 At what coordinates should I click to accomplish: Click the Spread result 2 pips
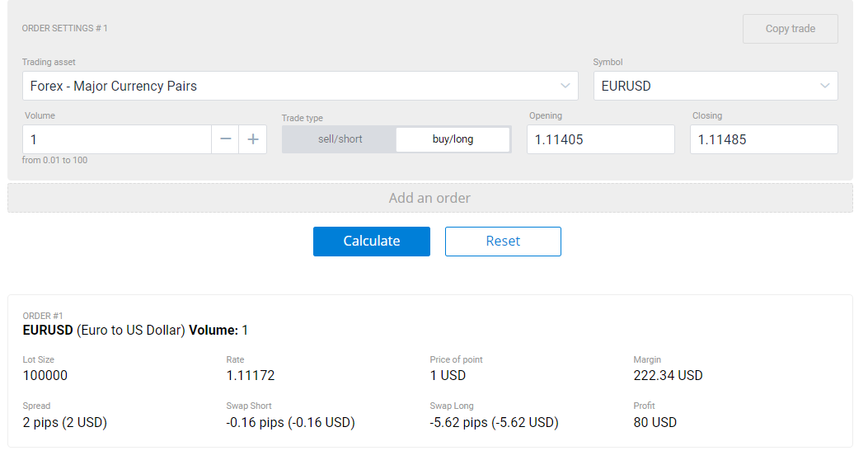pyautogui.click(x=64, y=422)
